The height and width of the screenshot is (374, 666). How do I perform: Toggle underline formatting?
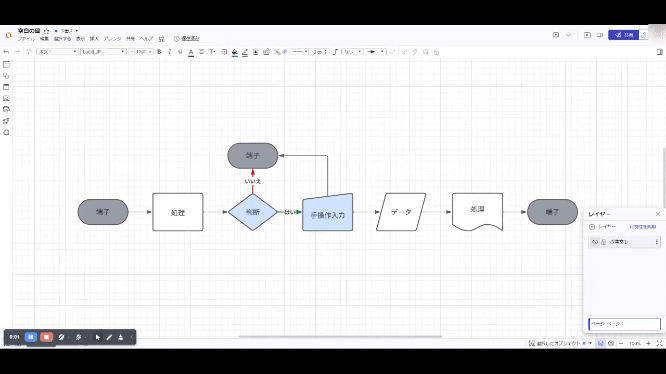pyautogui.click(x=180, y=52)
